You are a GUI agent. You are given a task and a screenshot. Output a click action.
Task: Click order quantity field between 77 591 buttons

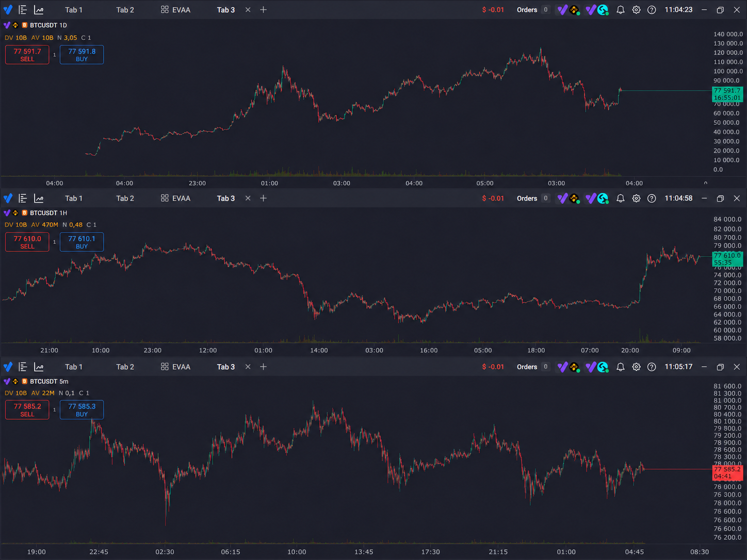(x=55, y=55)
